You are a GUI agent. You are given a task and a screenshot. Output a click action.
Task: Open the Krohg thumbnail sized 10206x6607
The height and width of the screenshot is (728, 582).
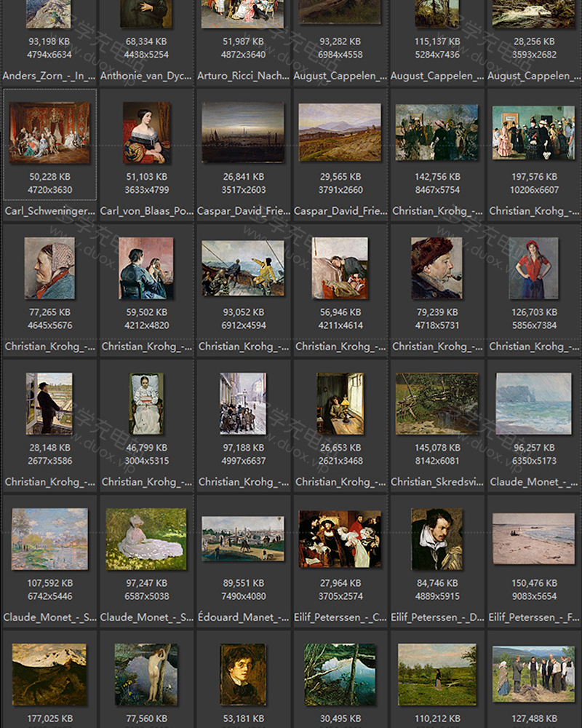[x=533, y=132]
